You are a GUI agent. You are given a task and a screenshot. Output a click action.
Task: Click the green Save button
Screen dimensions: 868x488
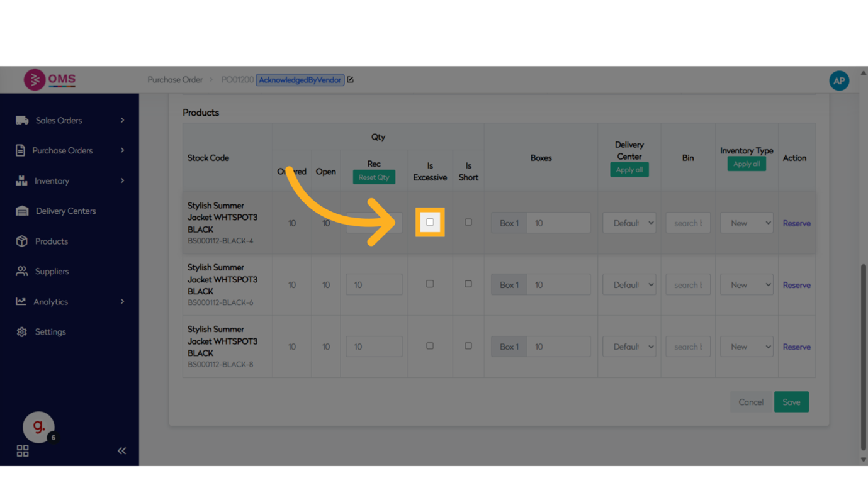(791, 402)
